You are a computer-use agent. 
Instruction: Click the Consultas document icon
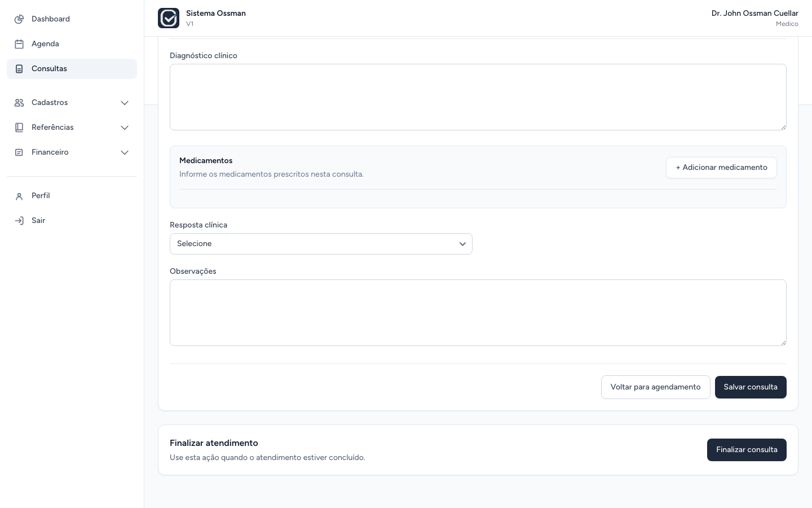(19, 69)
